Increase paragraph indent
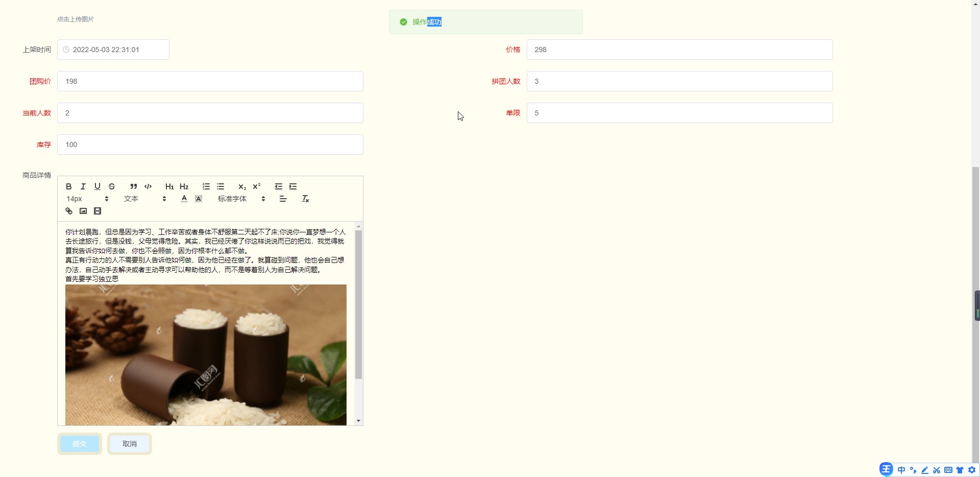Image resolution: width=980 pixels, height=477 pixels. [x=293, y=186]
